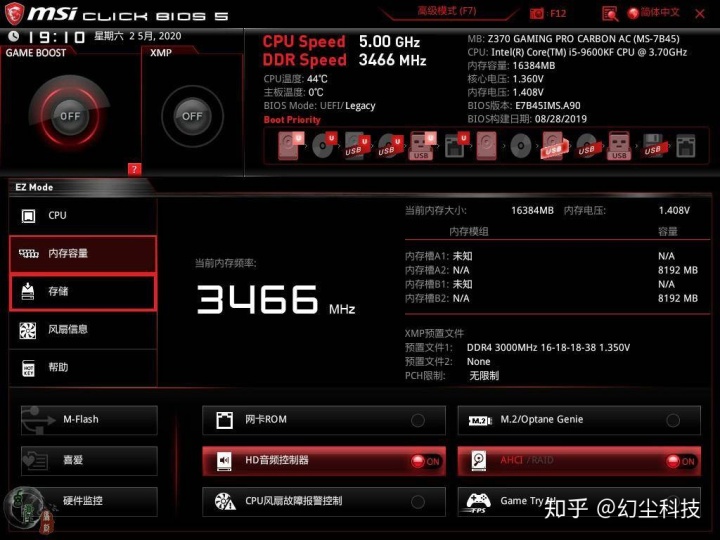Change language via 简体中文 button
Image resolution: width=720 pixels, height=540 pixels.
654,12
